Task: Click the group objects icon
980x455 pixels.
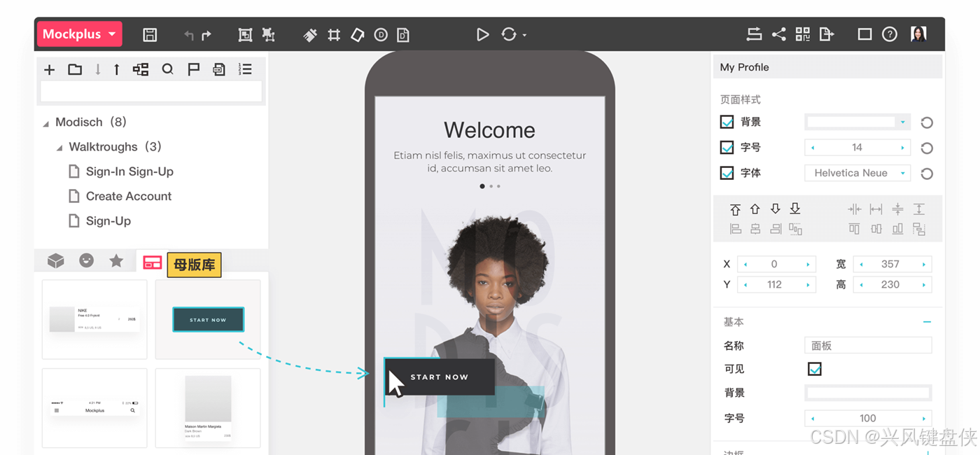Action: pos(245,34)
